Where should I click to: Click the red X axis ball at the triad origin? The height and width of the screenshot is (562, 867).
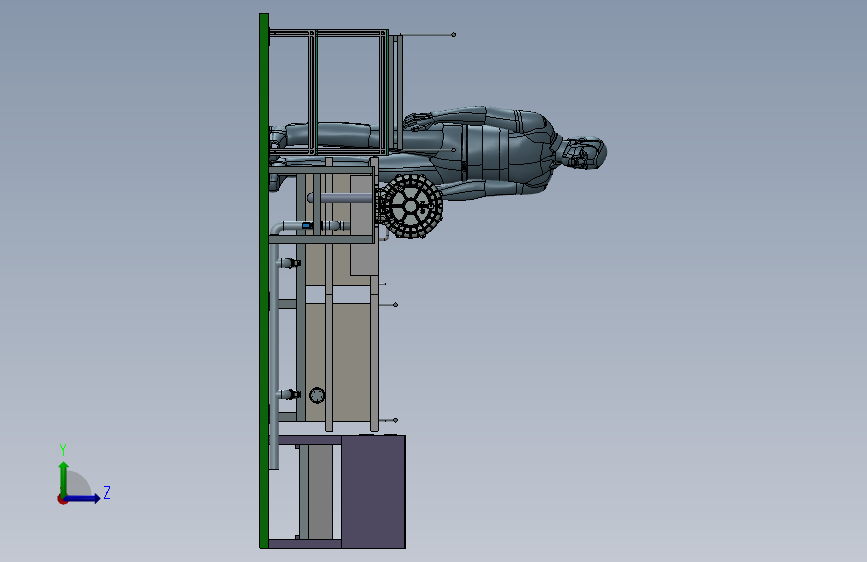click(62, 499)
